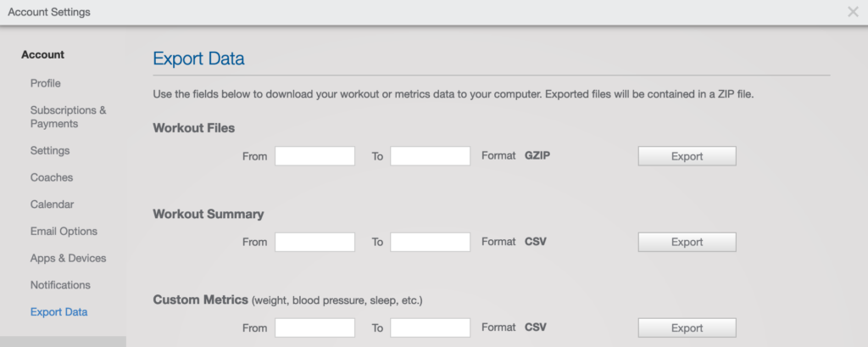The width and height of the screenshot is (868, 347).
Task: Focus the Workout Summary From field
Action: tap(315, 243)
